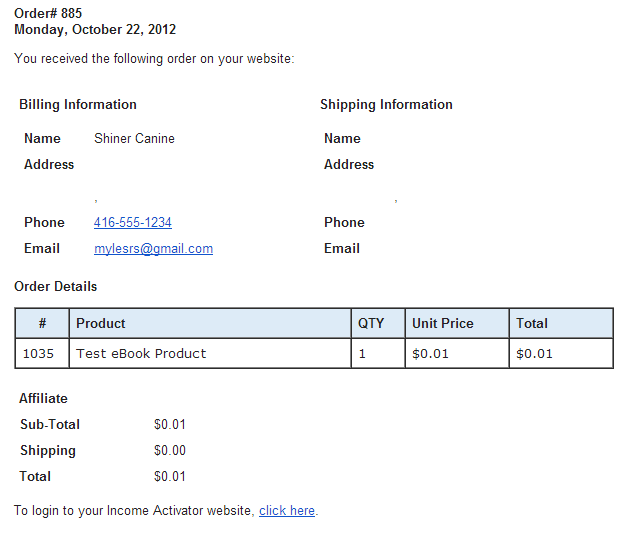Click the date Monday, October 22, 2012
Image resolution: width=629 pixels, height=536 pixels.
pos(95,30)
